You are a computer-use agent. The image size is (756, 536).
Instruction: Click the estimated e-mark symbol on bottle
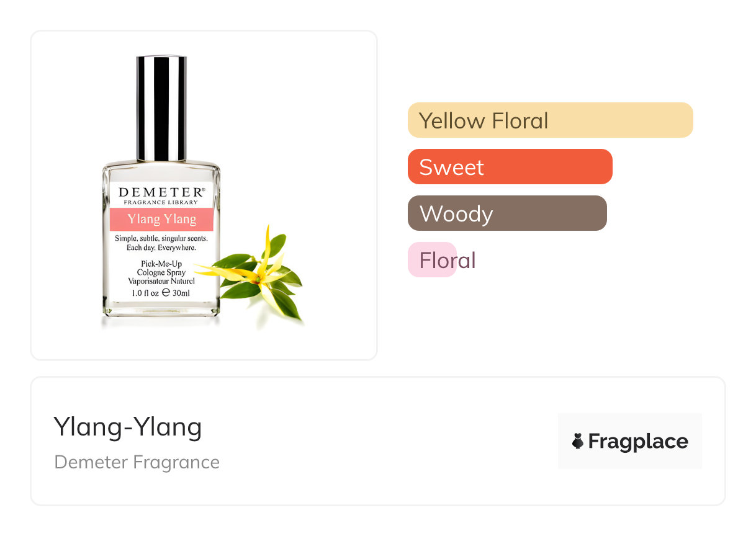tap(166, 293)
